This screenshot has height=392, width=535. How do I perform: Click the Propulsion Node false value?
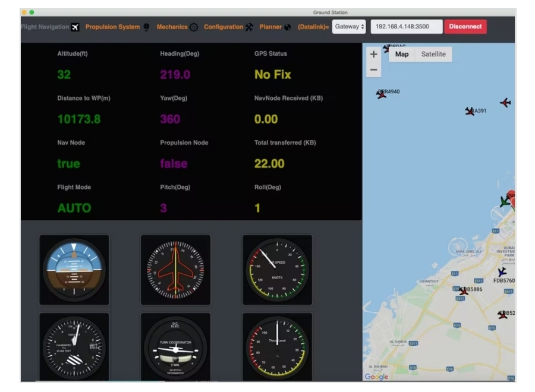tap(174, 163)
